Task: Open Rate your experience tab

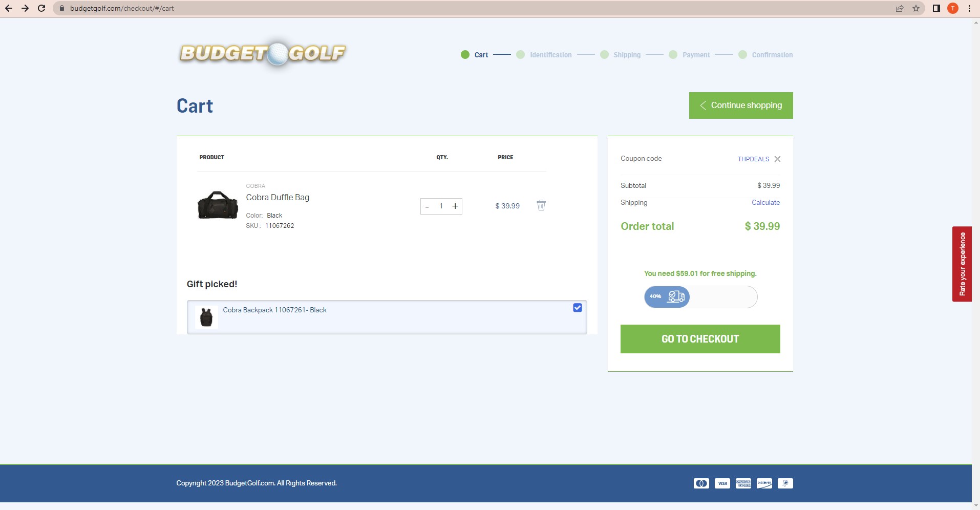Action: coord(962,264)
